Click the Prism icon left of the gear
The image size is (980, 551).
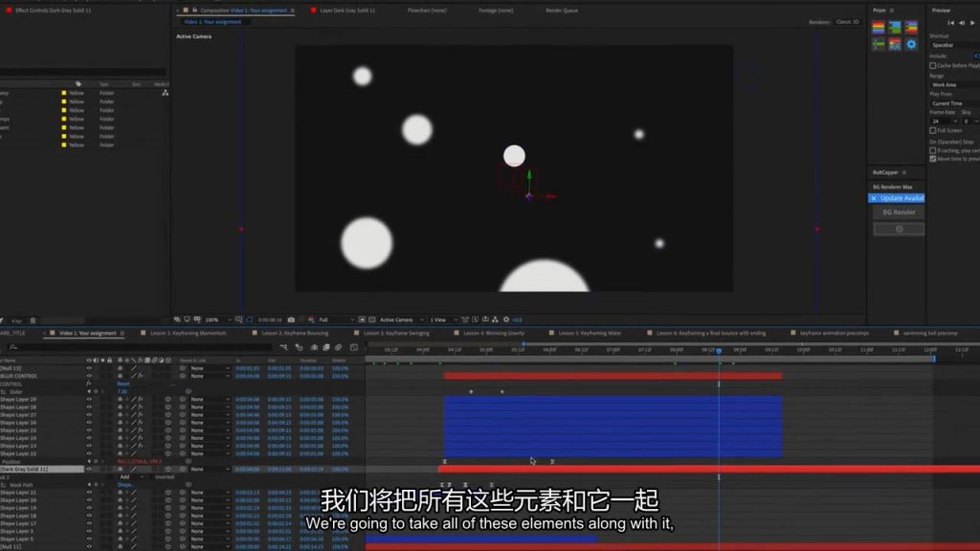(x=895, y=44)
